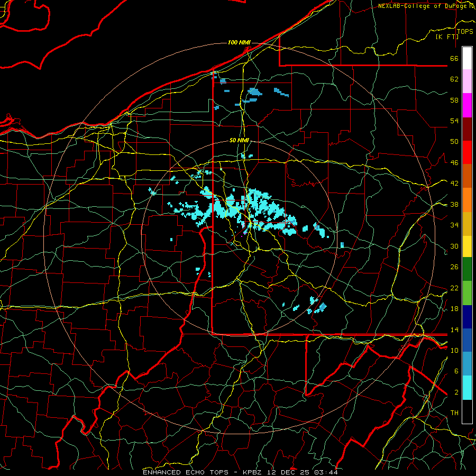
Task: Click the legend value 62
Action: [x=454, y=79]
